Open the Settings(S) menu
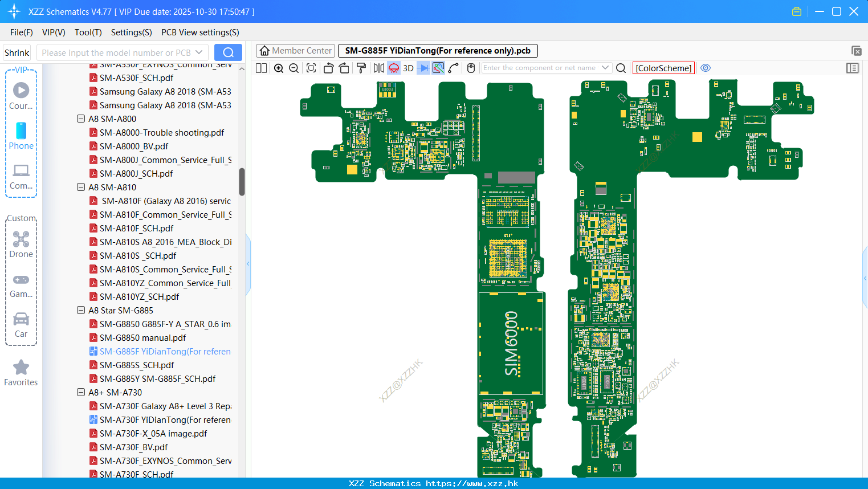Viewport: 868px width, 489px height. [132, 32]
